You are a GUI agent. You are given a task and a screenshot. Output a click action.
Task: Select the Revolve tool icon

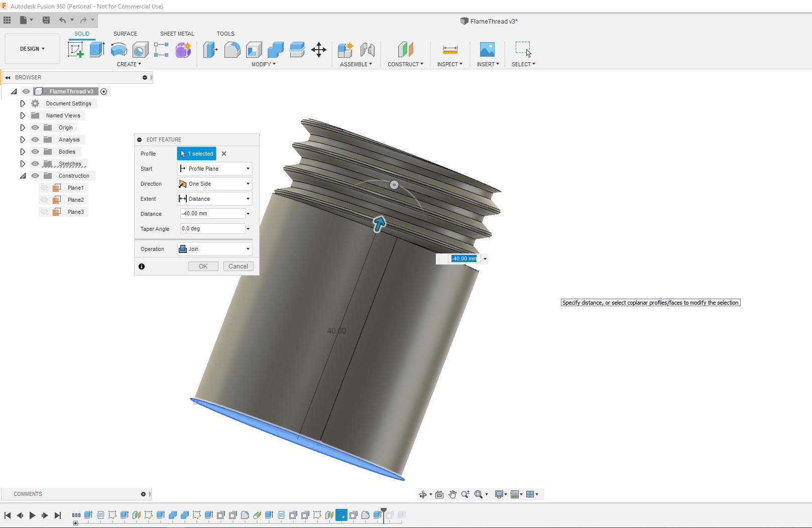point(119,50)
